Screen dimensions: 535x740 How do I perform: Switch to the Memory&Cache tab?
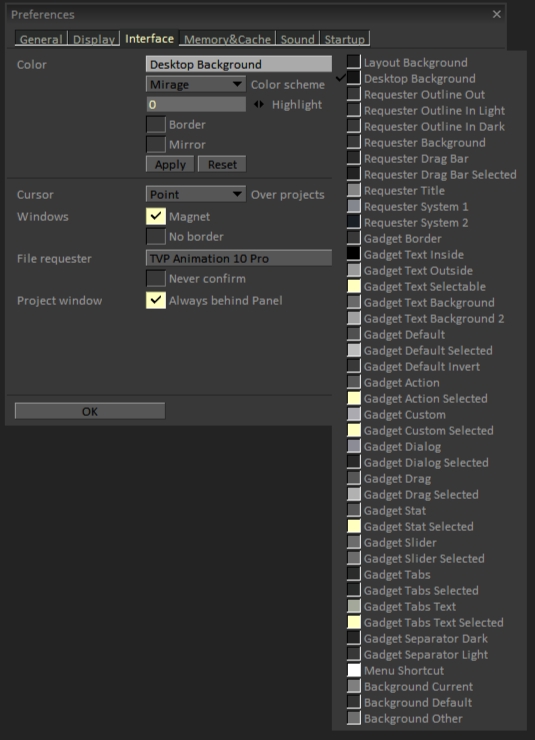click(x=227, y=39)
